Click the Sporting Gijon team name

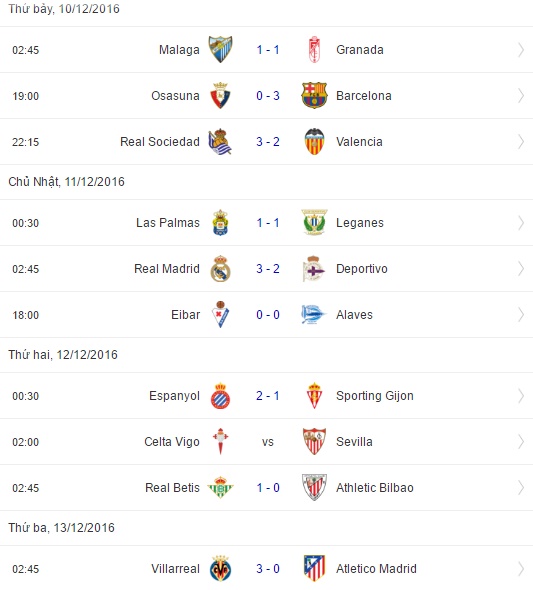click(375, 396)
